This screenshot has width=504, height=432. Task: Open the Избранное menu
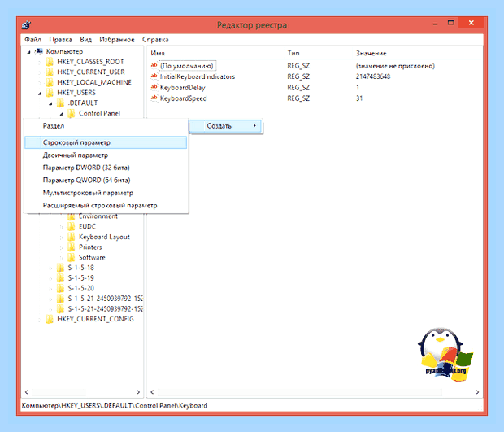[x=117, y=40]
